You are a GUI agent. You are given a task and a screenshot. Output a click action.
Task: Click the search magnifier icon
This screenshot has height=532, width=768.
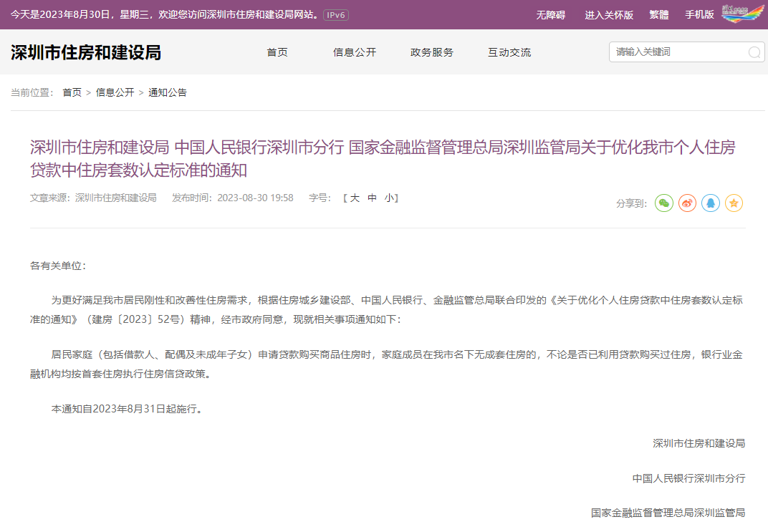click(x=753, y=52)
